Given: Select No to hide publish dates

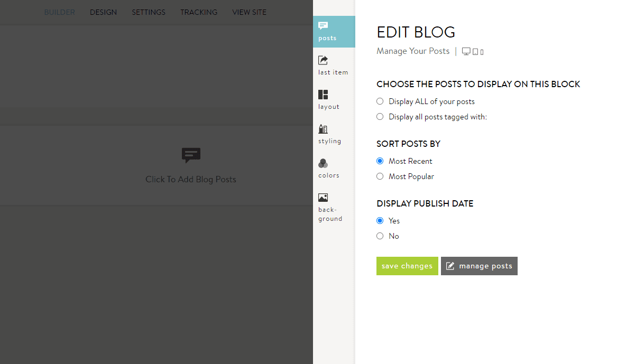Looking at the screenshot, I should pyautogui.click(x=380, y=236).
